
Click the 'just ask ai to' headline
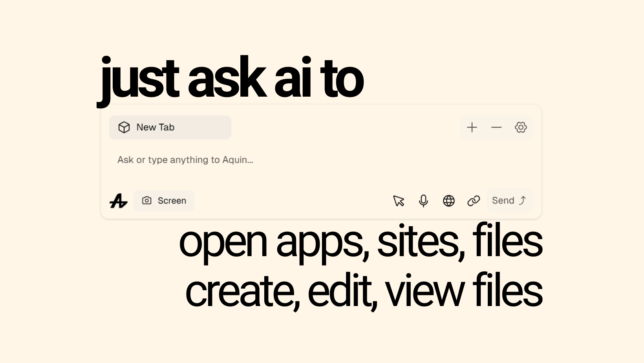click(x=232, y=78)
